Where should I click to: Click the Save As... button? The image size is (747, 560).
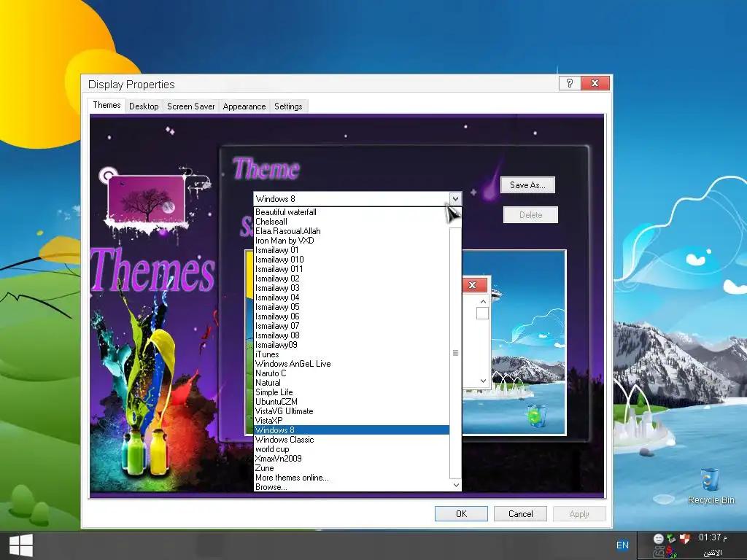527,184
